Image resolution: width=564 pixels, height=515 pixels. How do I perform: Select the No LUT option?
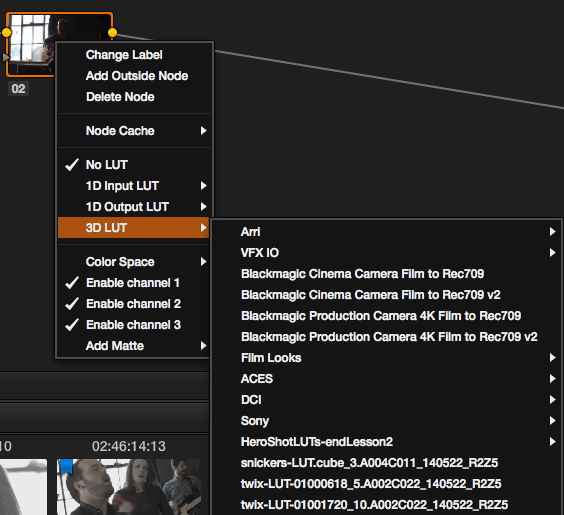click(x=134, y=165)
